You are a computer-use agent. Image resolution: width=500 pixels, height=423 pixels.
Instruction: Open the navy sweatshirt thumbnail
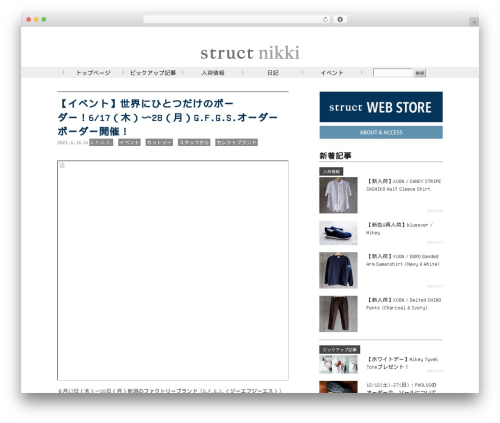point(338,270)
